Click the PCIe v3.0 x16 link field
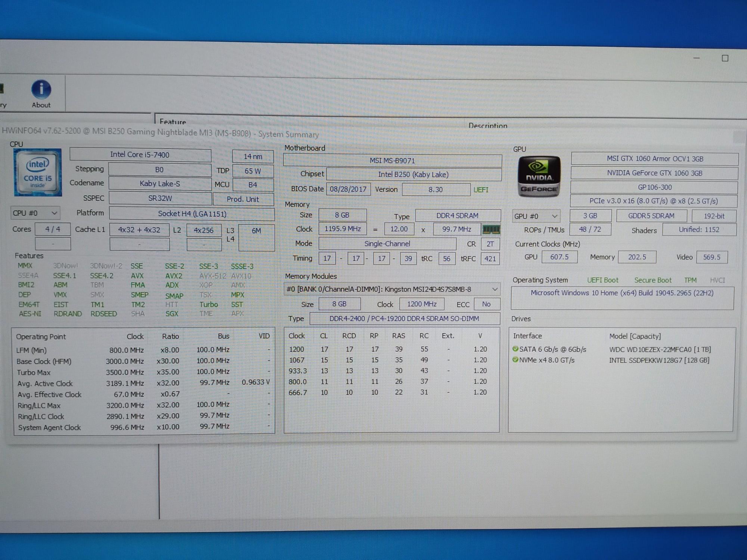 pyautogui.click(x=654, y=201)
